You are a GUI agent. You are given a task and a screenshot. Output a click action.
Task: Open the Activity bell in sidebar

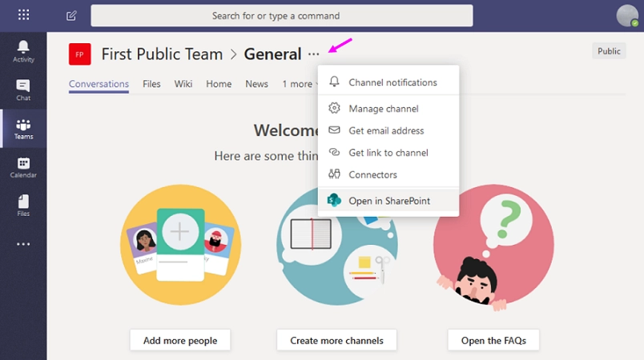point(23,51)
